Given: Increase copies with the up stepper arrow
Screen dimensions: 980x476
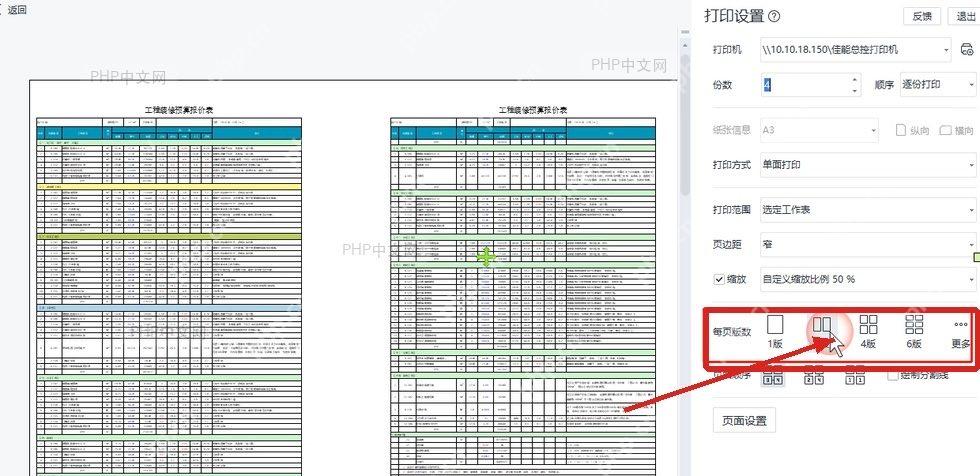Looking at the screenshot, I should coord(855,79).
